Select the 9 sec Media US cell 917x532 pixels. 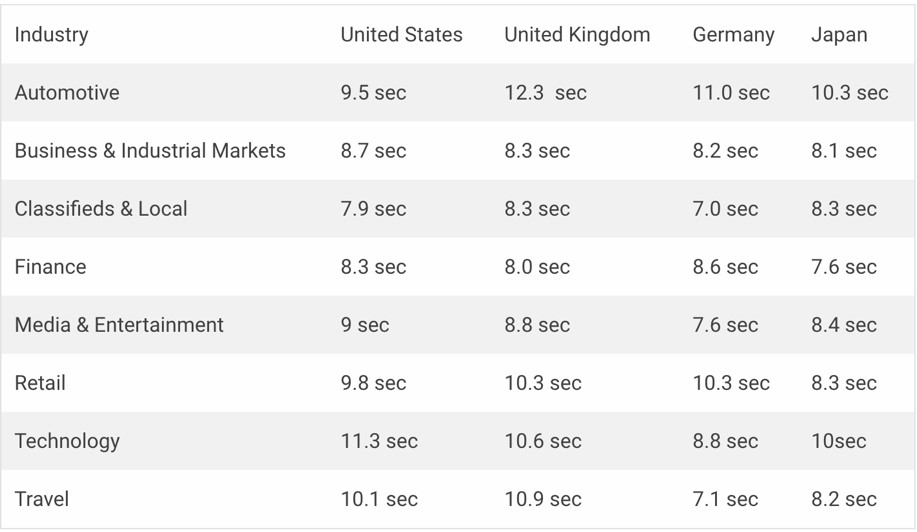365,324
